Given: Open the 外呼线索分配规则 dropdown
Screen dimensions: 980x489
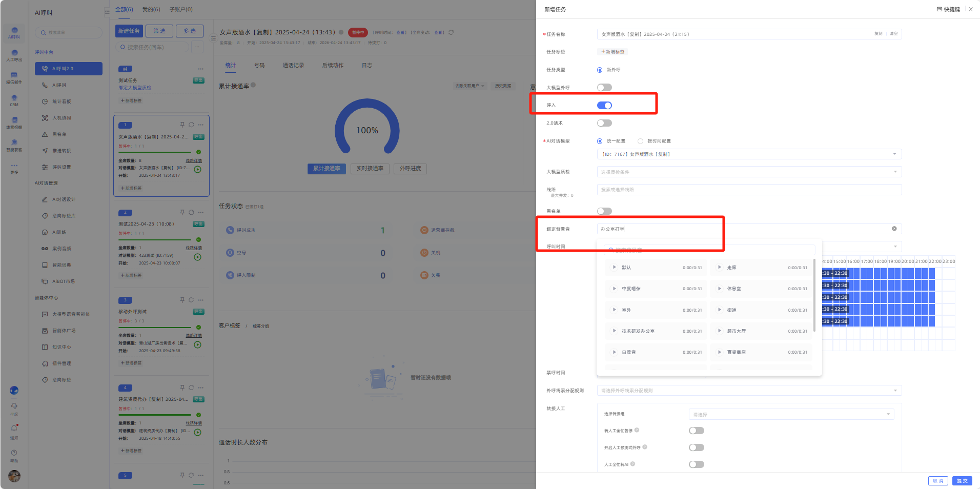Looking at the screenshot, I should tap(749, 391).
